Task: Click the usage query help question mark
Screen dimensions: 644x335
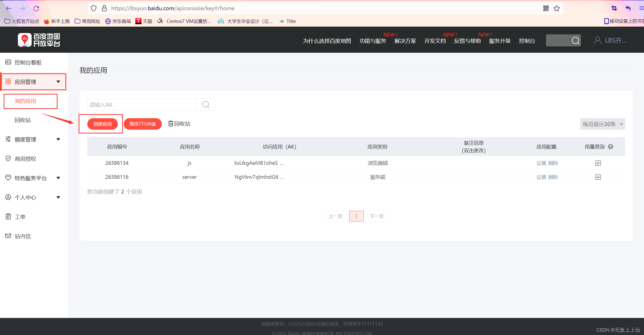Action: tap(610, 147)
